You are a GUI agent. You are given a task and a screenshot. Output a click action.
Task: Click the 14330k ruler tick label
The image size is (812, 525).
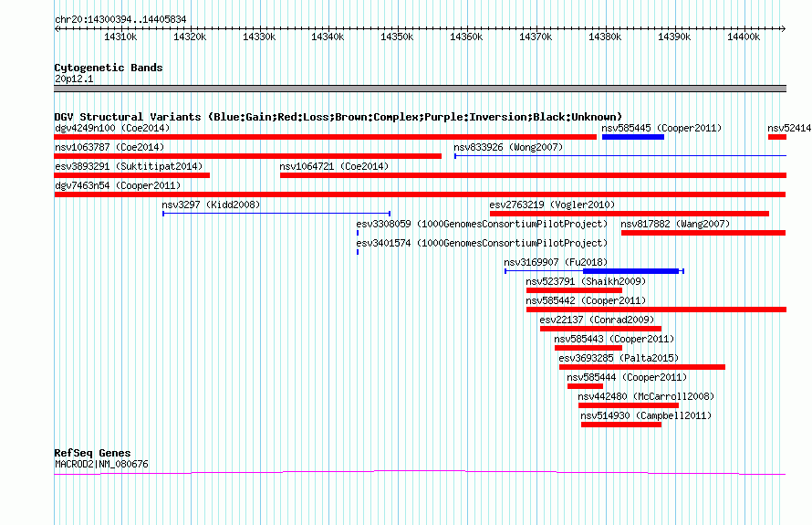click(x=259, y=37)
